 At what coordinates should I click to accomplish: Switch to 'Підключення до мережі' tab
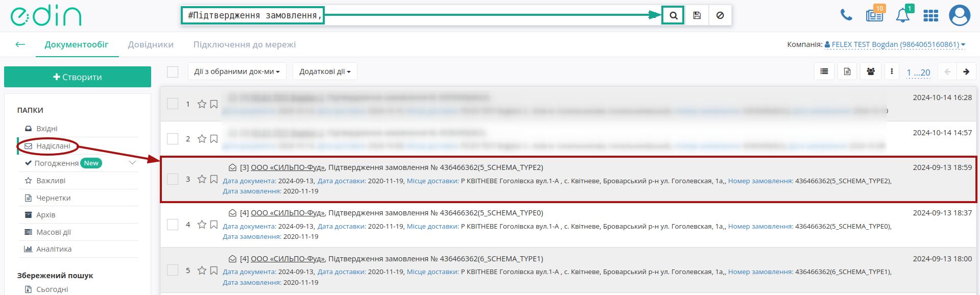(x=245, y=44)
